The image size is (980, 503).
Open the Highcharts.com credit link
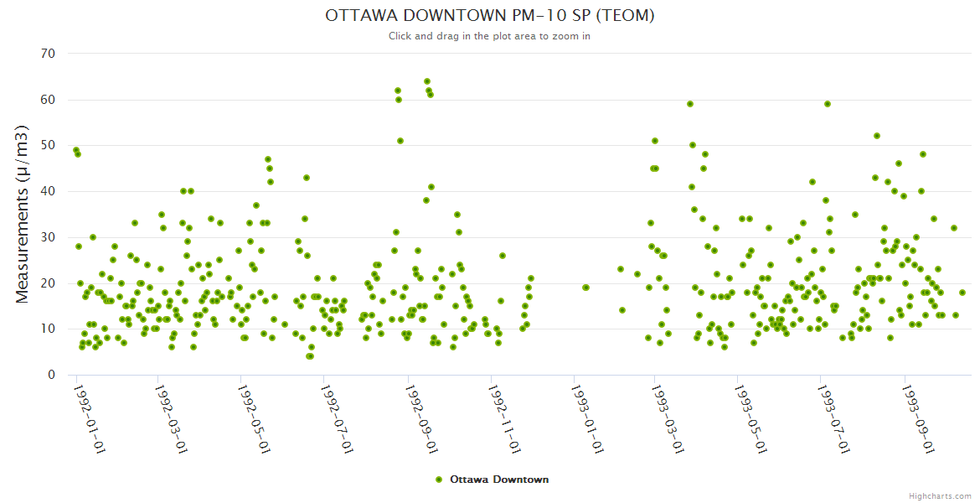pos(940,495)
